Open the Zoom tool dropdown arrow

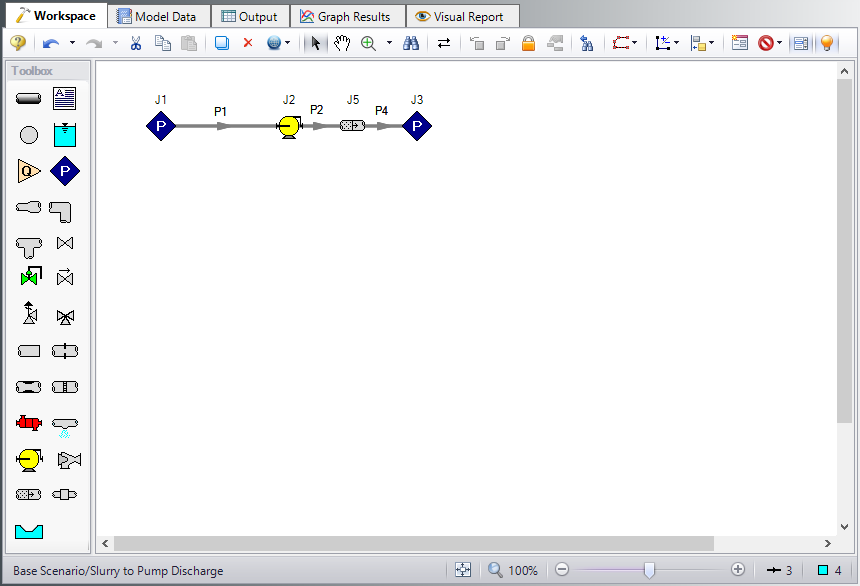click(388, 43)
